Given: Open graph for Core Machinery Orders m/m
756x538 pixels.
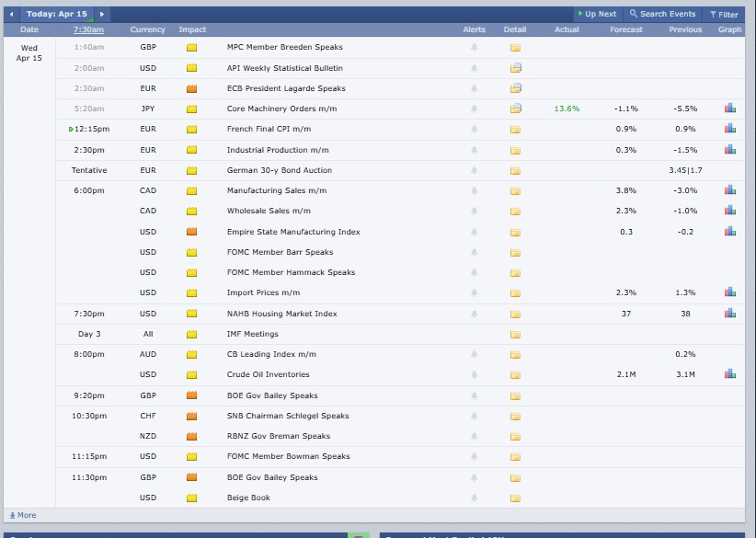Looking at the screenshot, I should click(729, 109).
